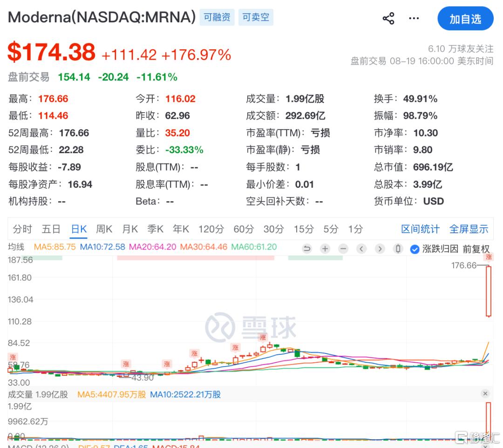Select the 季K chart tab
Screen dimensions: 503x448
tap(155, 229)
